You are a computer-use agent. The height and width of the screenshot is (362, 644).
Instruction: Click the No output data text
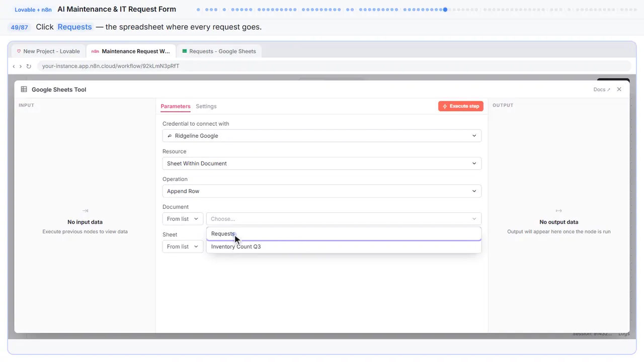point(558,222)
